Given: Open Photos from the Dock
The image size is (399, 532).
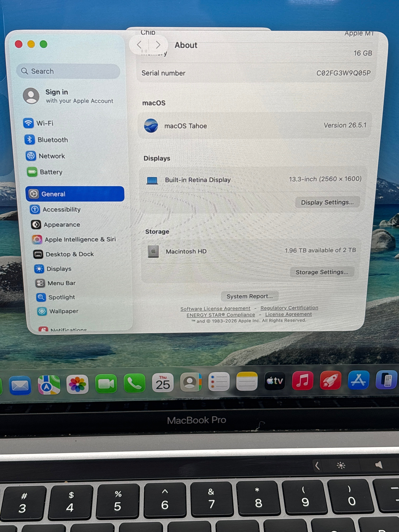Looking at the screenshot, I should [77, 384].
